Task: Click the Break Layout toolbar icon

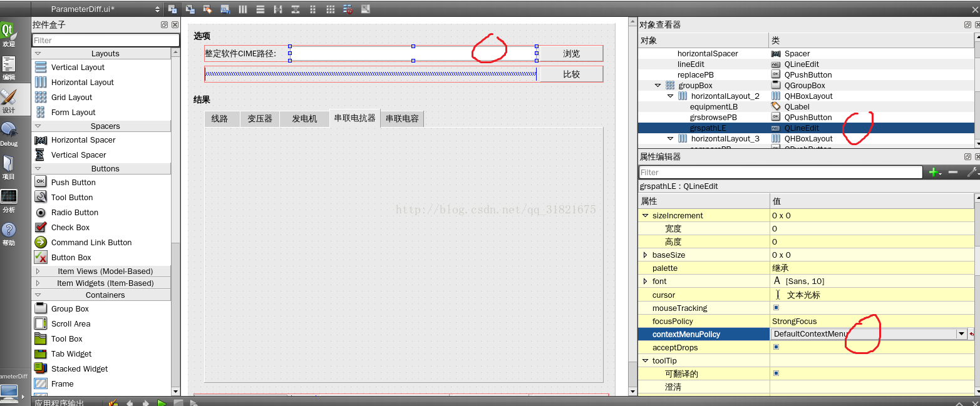Action: pos(348,9)
